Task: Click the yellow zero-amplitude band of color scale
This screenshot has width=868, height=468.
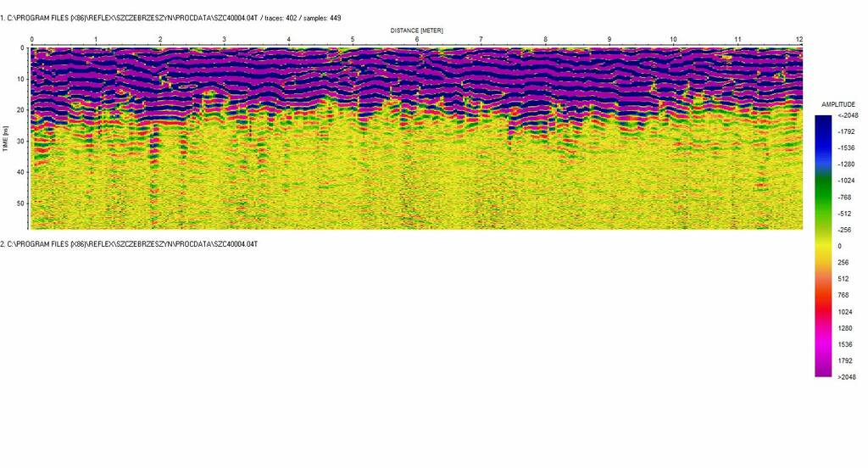Action: (823, 246)
